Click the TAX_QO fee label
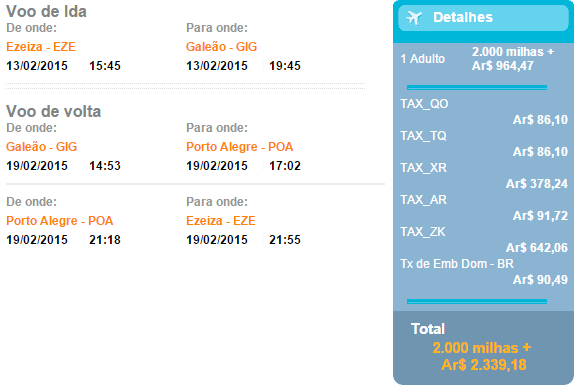This screenshot has height=385, width=575. tap(424, 104)
